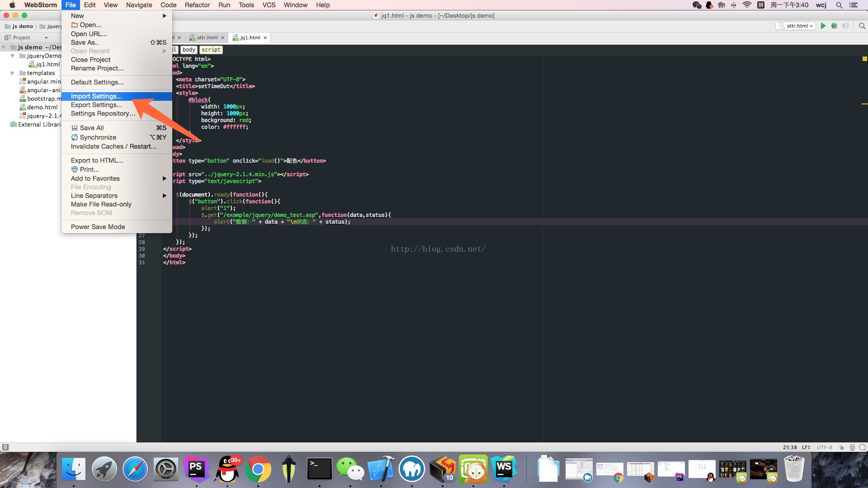Viewport: 868px width, 488px height.
Task: Open event log bubble in status bar
Action: 862,447
